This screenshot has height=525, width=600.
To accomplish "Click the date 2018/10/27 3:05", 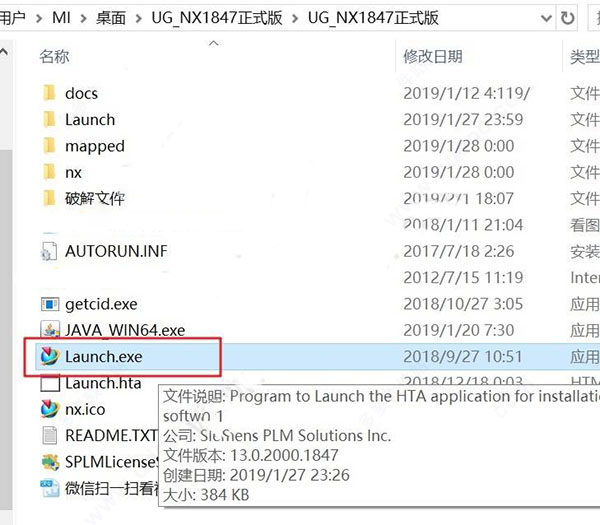I will (x=463, y=304).
